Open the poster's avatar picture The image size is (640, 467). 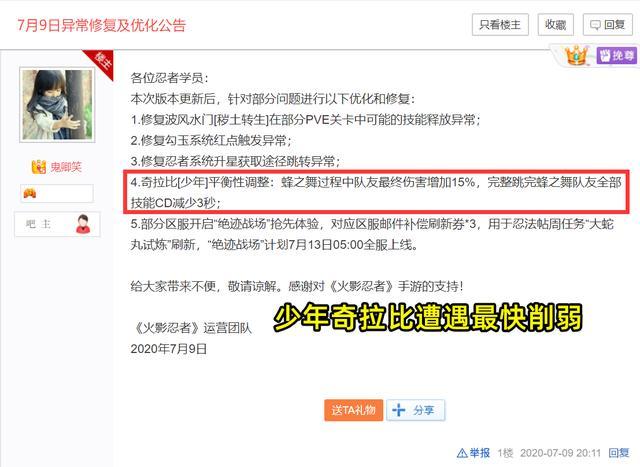pyautogui.click(x=57, y=105)
